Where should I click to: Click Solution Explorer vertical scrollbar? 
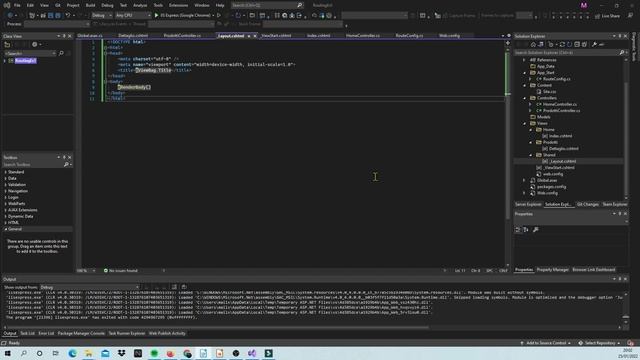(626, 139)
